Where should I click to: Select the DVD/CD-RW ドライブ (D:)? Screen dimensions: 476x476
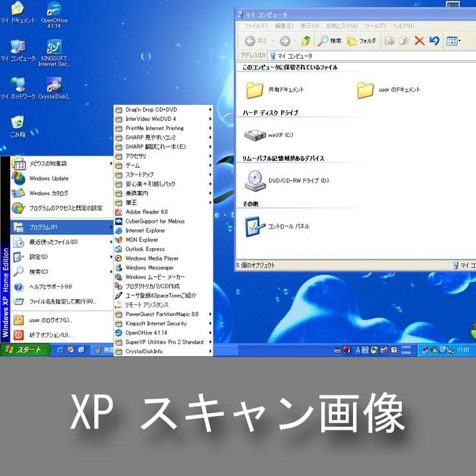pyautogui.click(x=286, y=180)
